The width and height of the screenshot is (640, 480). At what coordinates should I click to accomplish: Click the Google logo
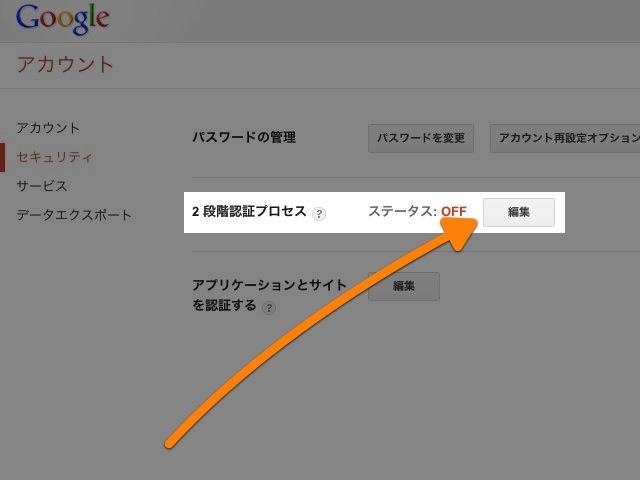(x=62, y=19)
